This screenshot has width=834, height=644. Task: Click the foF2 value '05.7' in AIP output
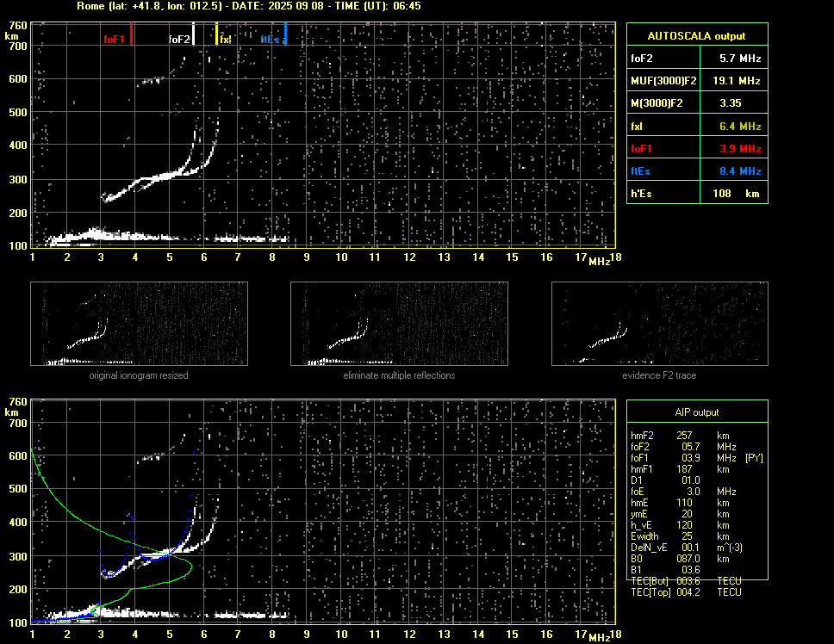(x=690, y=447)
